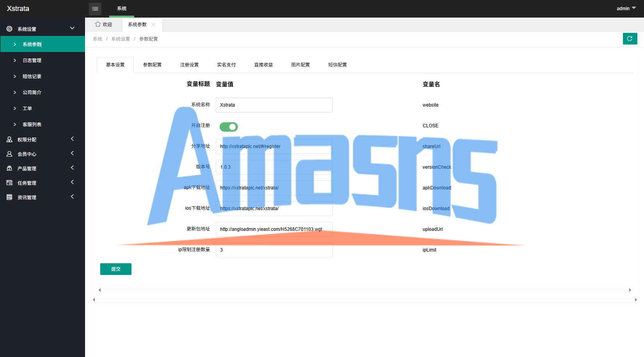Expand the 资讯管理 sidebar menu

pyautogui.click(x=72, y=196)
